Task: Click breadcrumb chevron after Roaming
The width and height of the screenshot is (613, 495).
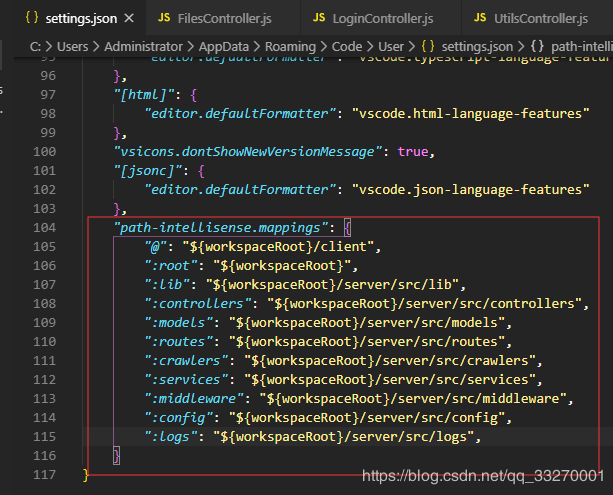Action: click(324, 47)
